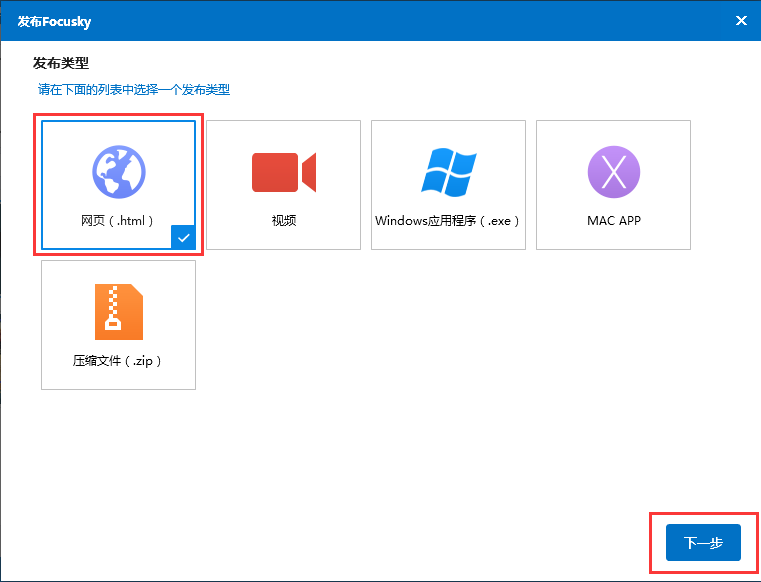This screenshot has width=761, height=582.
Task: Click the 下一步 button
Action: point(703,542)
